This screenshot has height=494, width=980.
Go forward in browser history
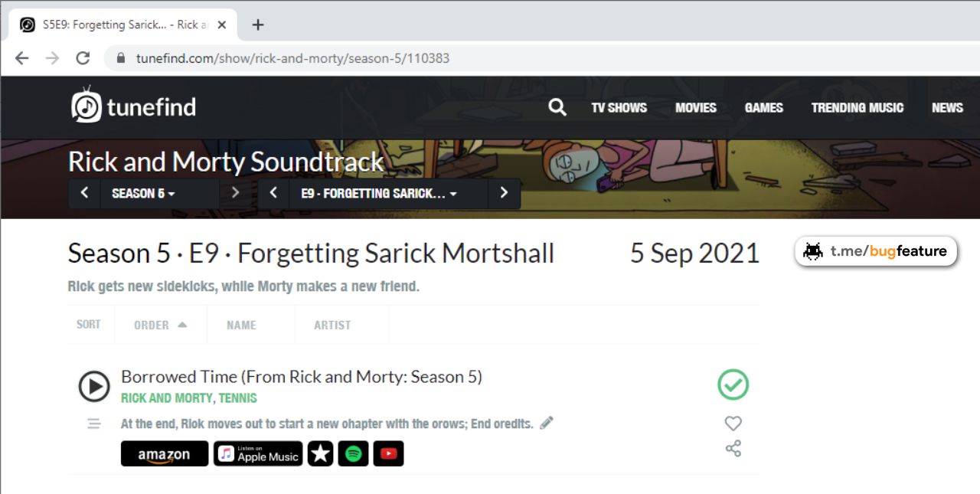click(52, 58)
